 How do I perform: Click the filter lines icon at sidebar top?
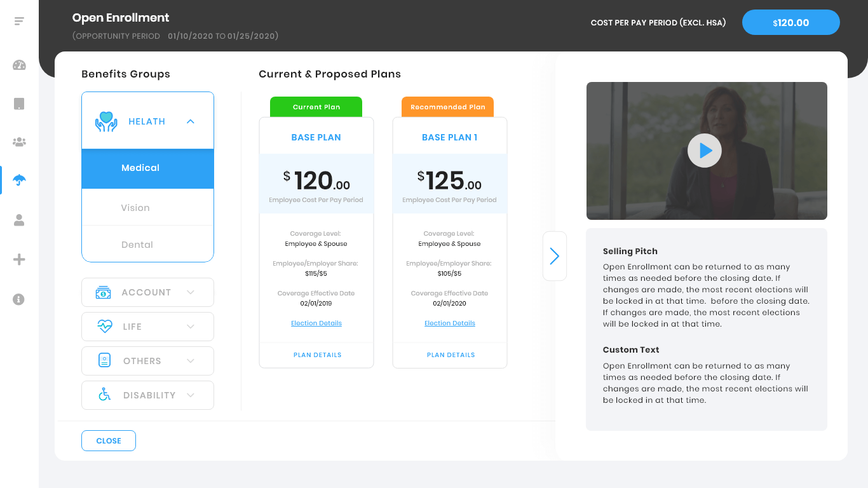(x=19, y=21)
